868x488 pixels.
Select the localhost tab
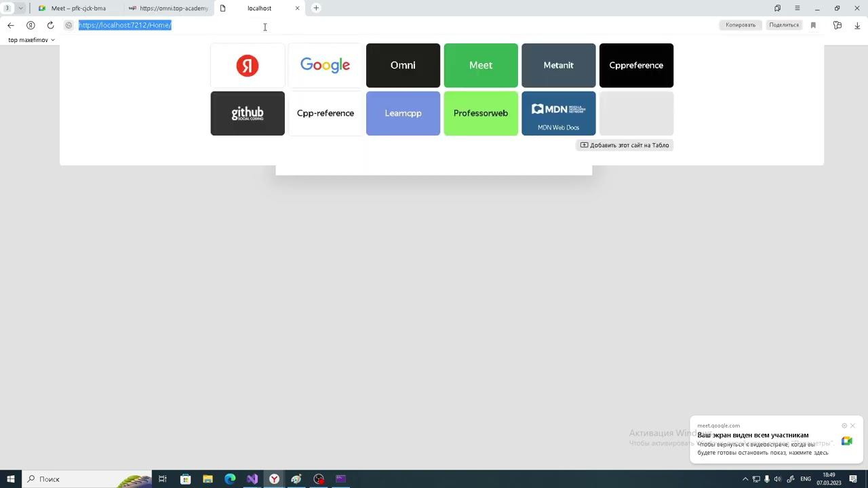(x=259, y=8)
